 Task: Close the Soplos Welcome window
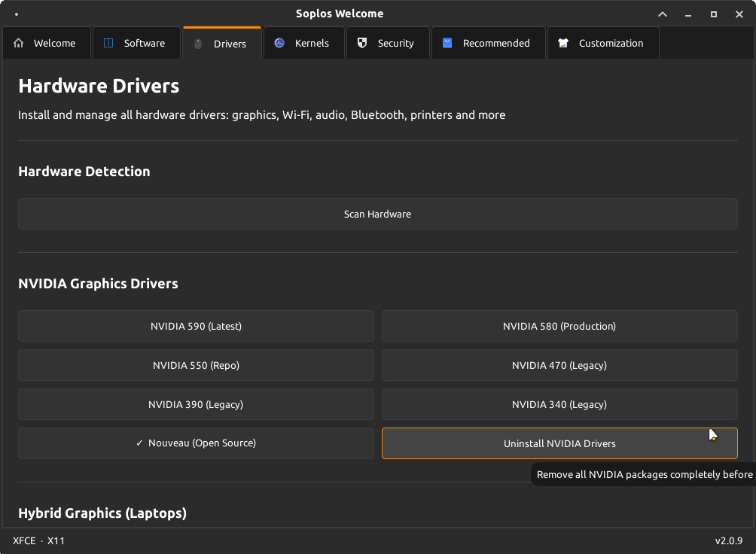click(x=739, y=14)
